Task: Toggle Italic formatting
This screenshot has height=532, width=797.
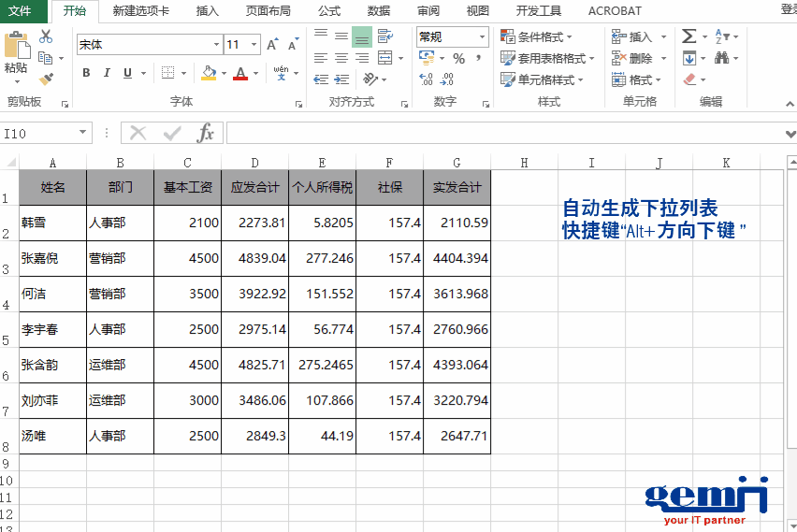Action: point(107,73)
